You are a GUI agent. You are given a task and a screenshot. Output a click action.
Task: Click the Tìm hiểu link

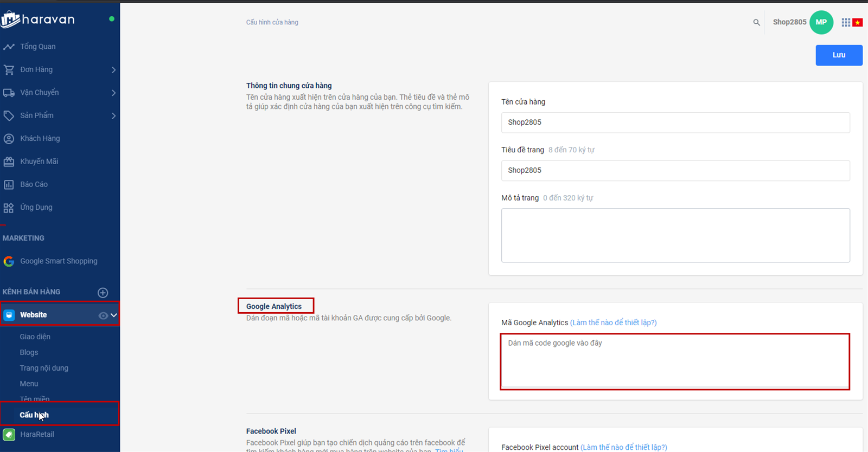(449, 450)
